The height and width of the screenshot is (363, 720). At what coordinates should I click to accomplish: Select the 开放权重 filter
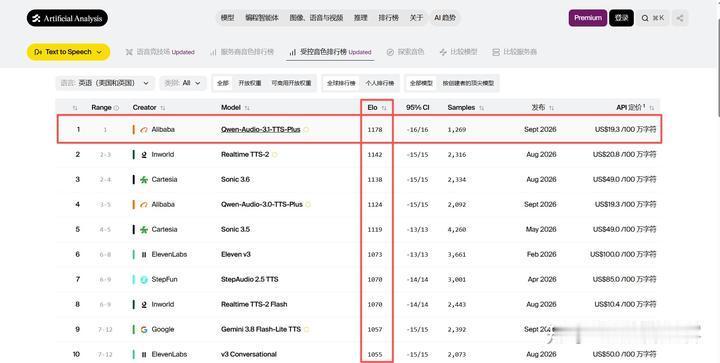[250, 83]
